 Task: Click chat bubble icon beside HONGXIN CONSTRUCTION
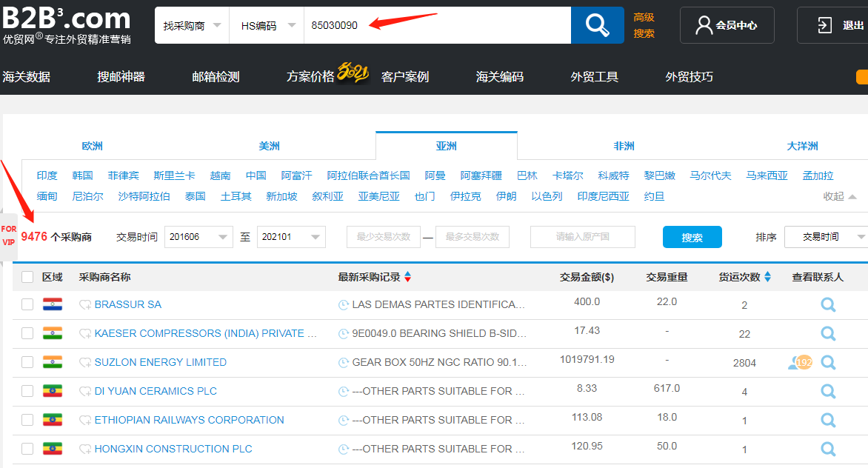click(x=84, y=449)
